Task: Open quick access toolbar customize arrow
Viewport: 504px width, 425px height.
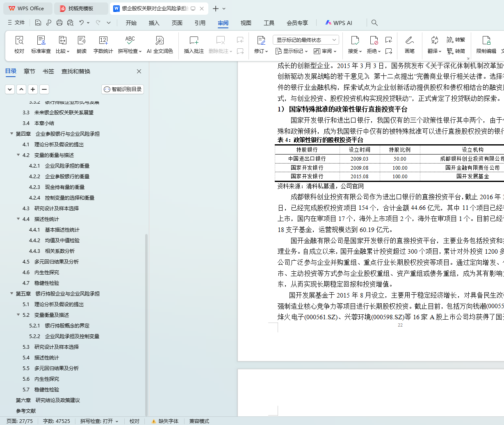Action: (x=109, y=23)
